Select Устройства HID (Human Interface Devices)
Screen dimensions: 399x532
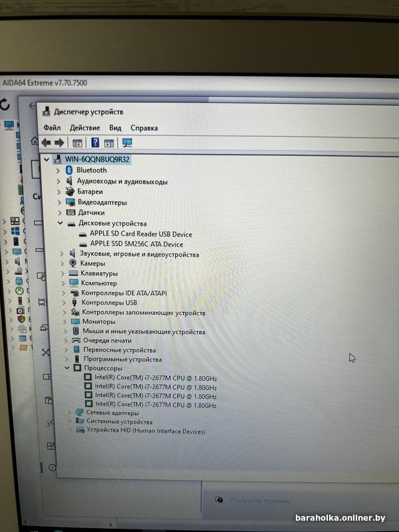[146, 431]
